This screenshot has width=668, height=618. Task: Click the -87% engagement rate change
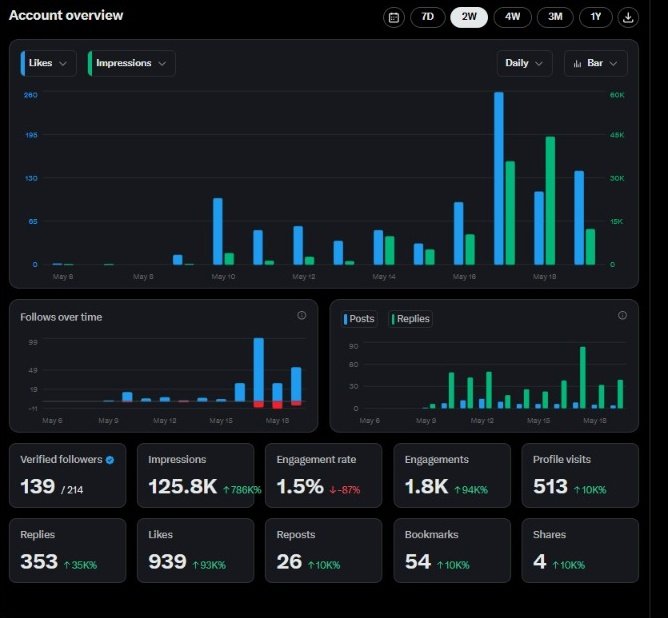click(x=345, y=490)
